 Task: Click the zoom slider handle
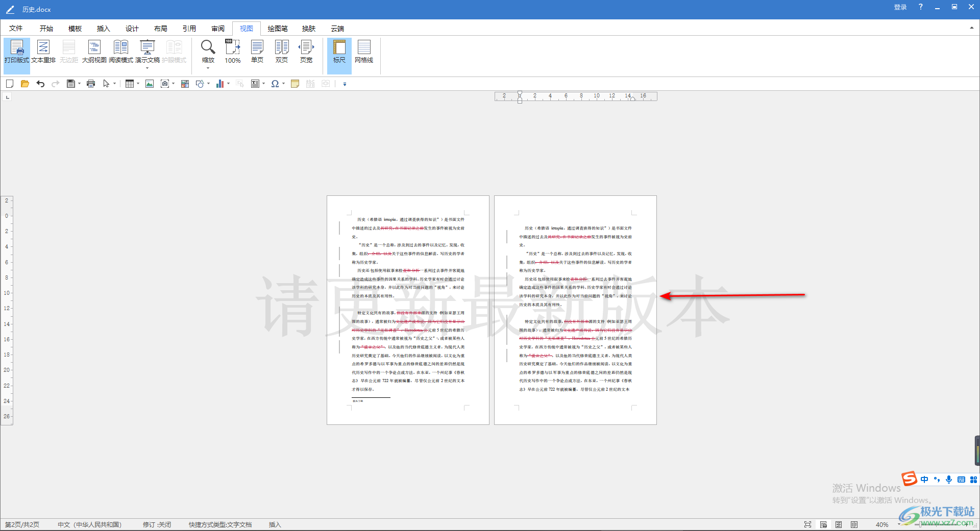[920, 524]
